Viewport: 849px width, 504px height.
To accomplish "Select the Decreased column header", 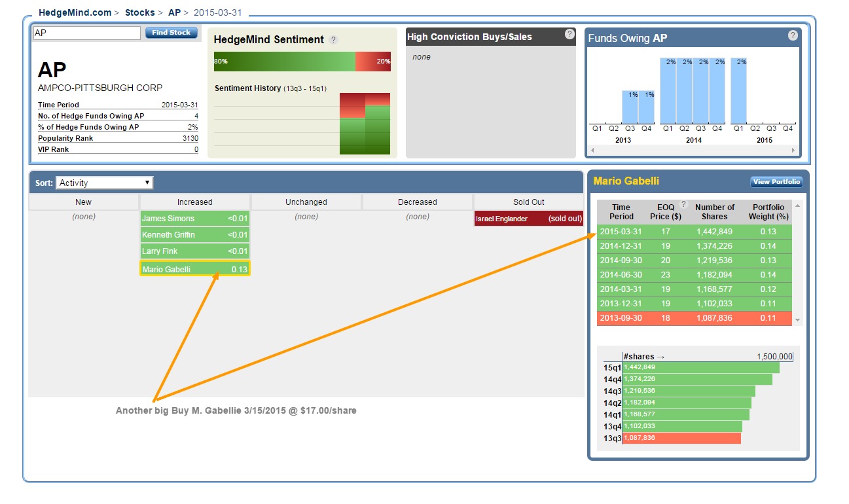I will pos(418,202).
